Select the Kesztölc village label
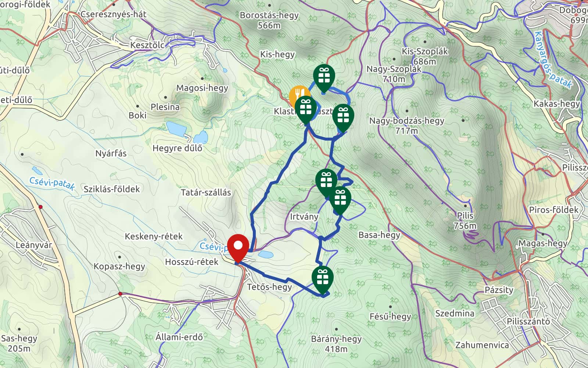Viewport: 588px width, 368px height. click(x=147, y=45)
